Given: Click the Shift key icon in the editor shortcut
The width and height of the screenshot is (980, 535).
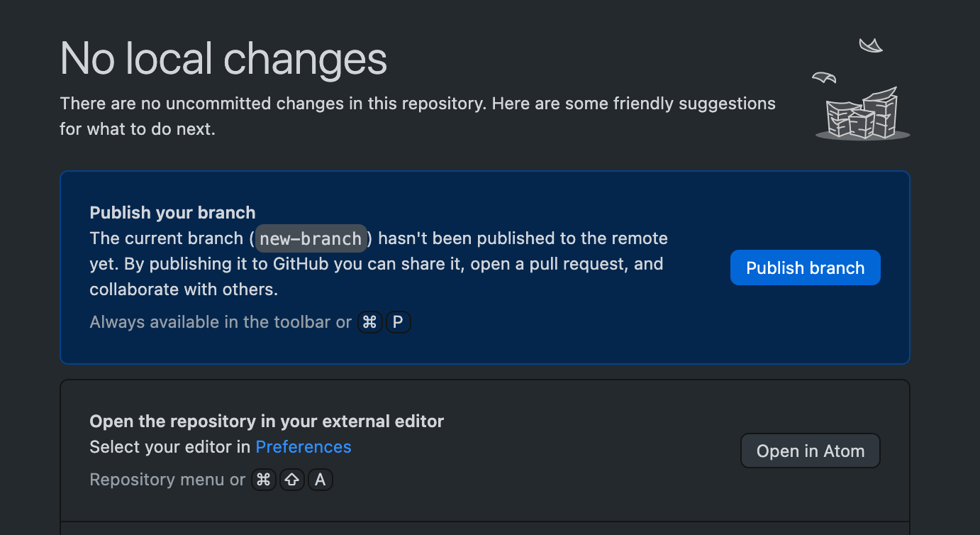Looking at the screenshot, I should click(x=292, y=480).
